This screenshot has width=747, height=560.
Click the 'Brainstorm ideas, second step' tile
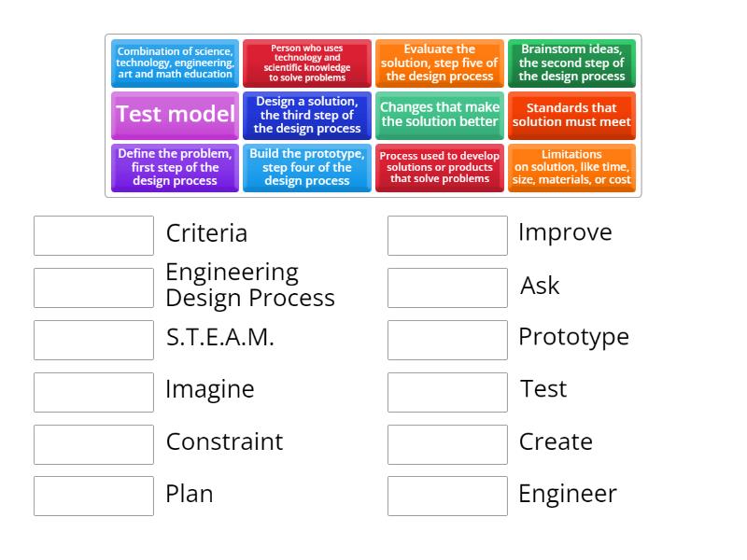tap(571, 63)
